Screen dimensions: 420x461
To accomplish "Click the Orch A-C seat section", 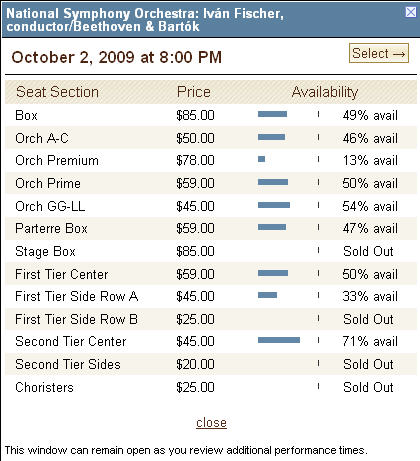I will coord(42,138).
